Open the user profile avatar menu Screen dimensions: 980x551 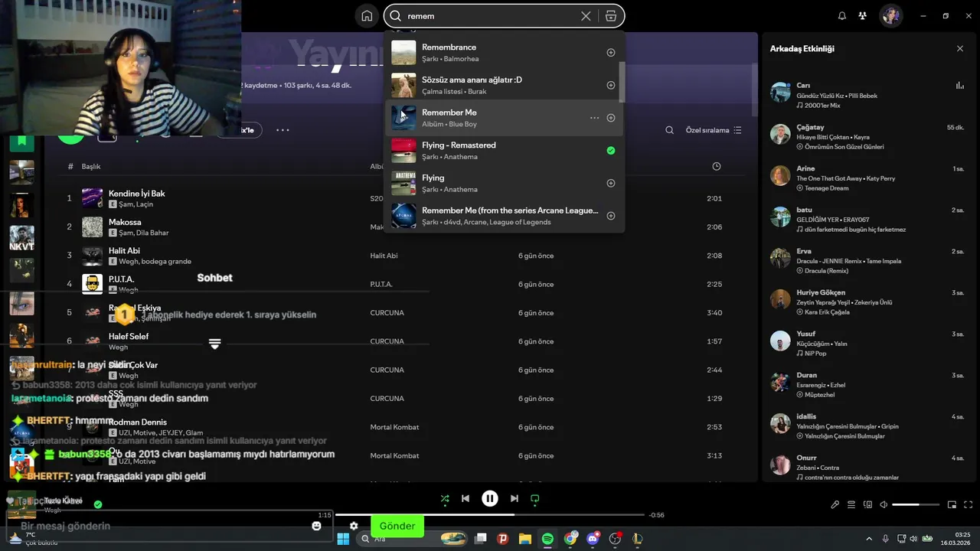pyautogui.click(x=890, y=15)
